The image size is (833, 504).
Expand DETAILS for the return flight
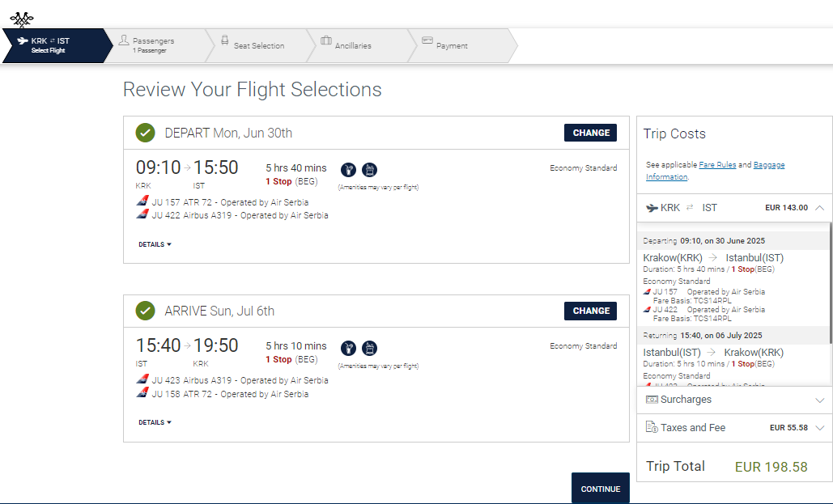(155, 422)
